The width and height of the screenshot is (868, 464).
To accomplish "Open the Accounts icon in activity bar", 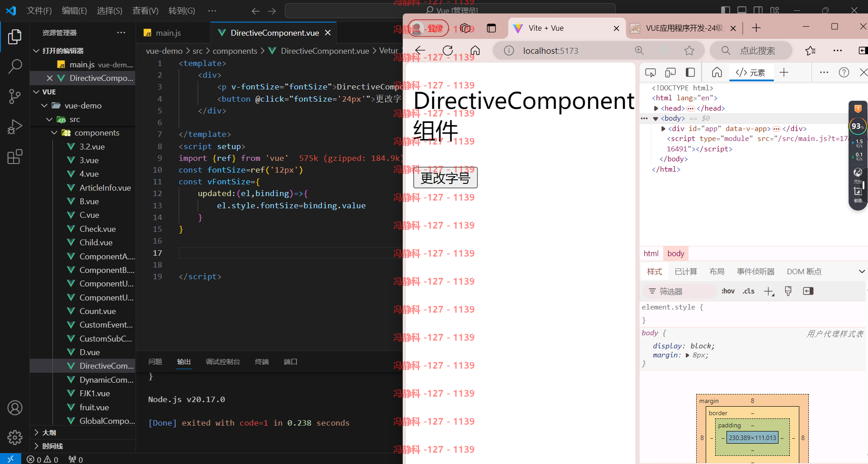I will [14, 408].
